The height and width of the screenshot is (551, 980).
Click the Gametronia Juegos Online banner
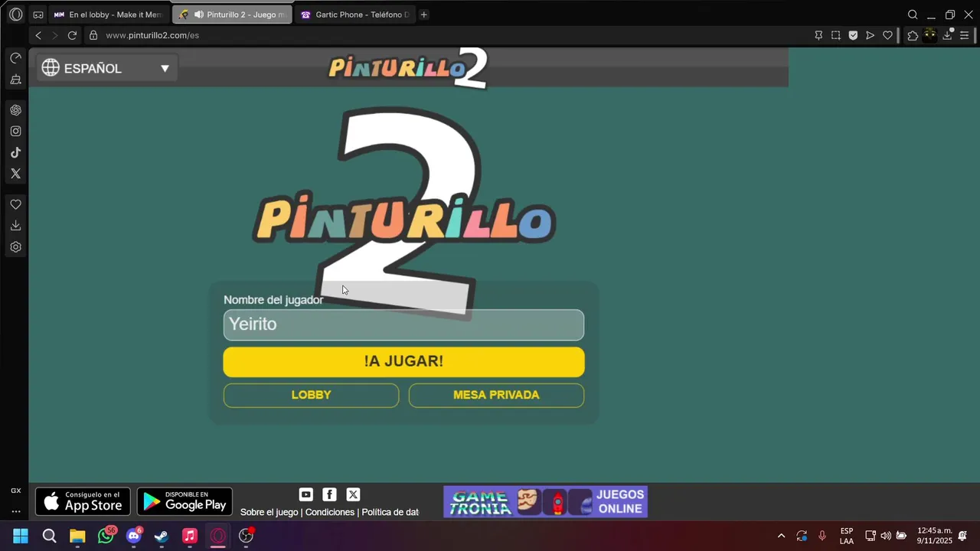[x=545, y=502]
